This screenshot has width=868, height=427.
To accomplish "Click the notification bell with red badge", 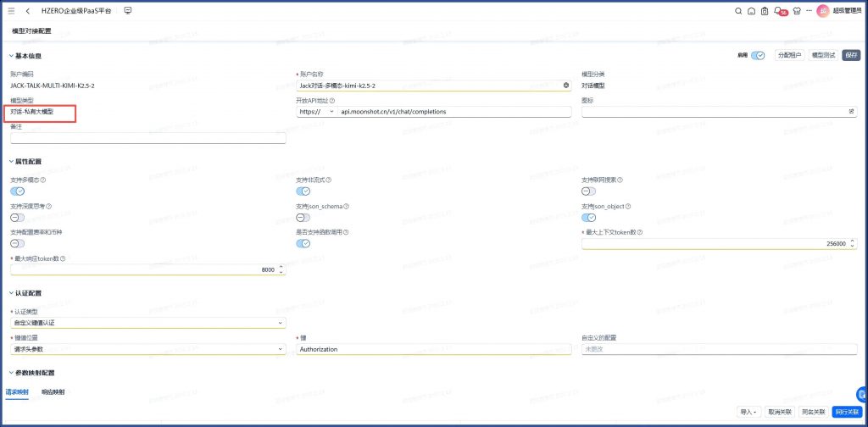I will [778, 11].
